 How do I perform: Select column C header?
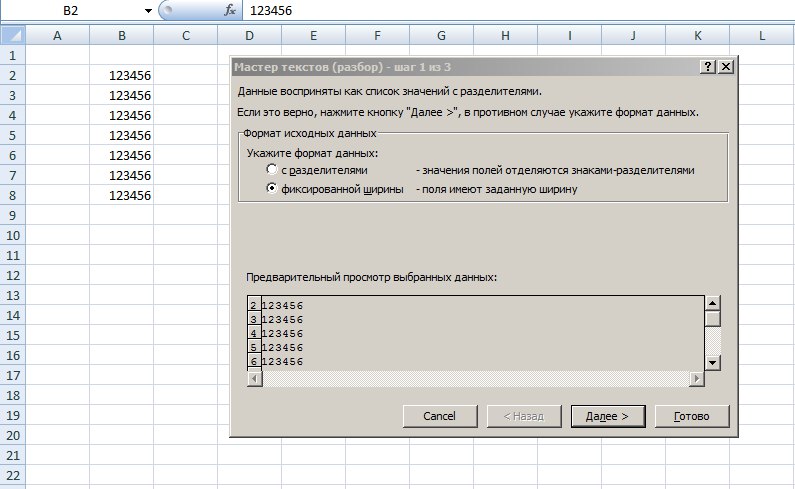coord(186,36)
